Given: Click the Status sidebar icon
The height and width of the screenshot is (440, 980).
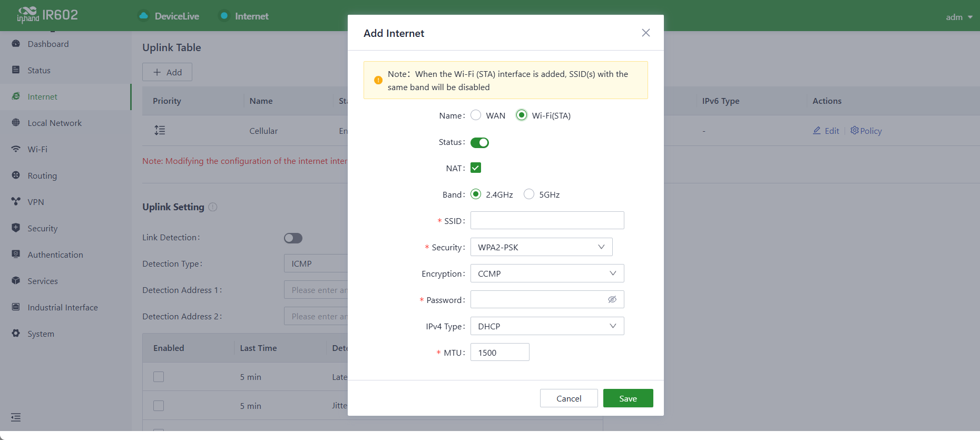Looking at the screenshot, I should pyautogui.click(x=16, y=70).
